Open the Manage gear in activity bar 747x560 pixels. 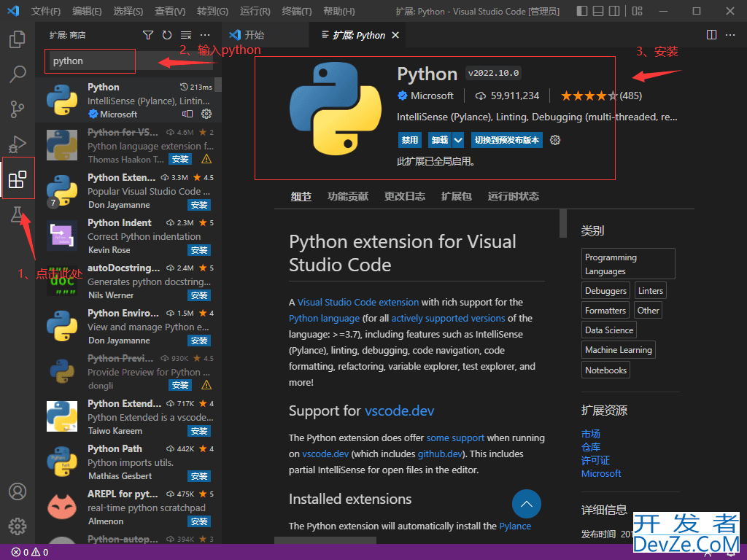pyautogui.click(x=18, y=526)
